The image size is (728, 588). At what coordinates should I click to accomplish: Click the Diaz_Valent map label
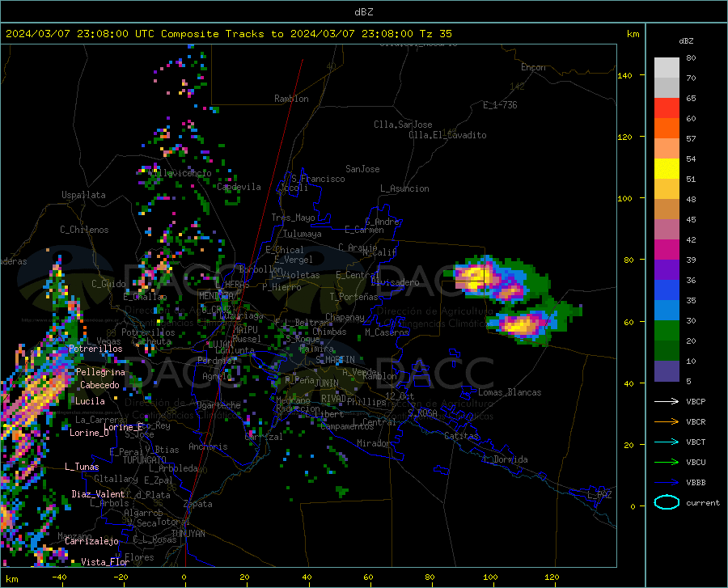[98, 494]
